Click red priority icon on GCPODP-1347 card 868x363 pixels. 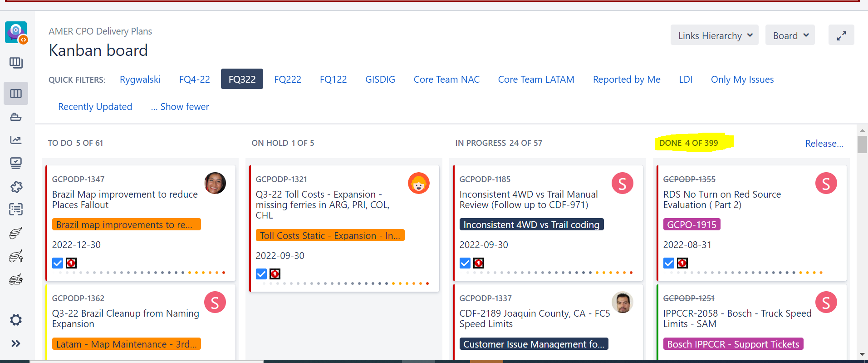tap(71, 263)
